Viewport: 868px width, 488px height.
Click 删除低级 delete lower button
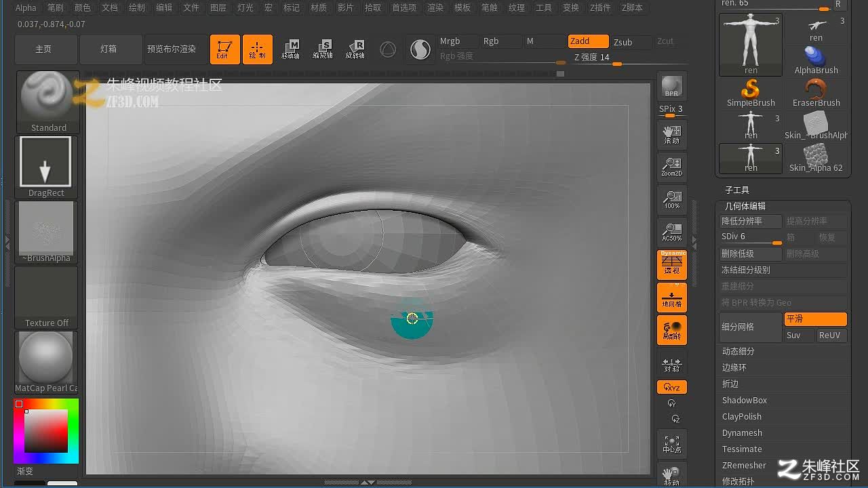pos(750,253)
